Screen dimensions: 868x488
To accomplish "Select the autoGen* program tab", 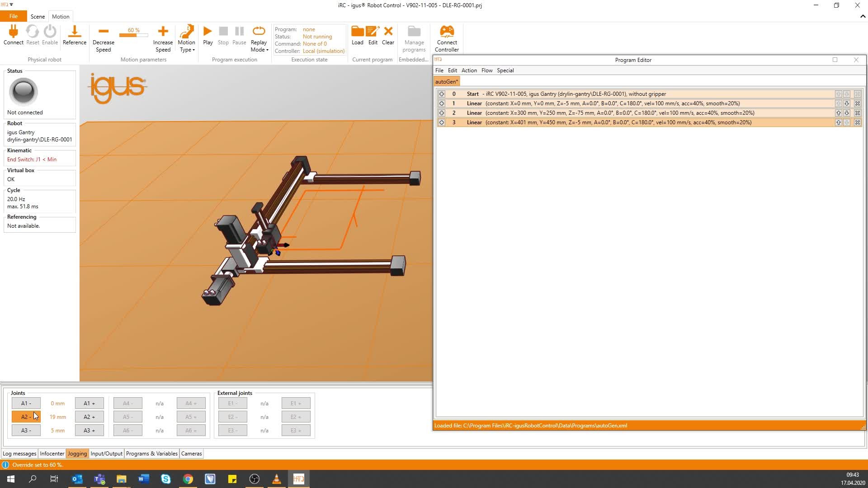I will click(x=447, y=82).
